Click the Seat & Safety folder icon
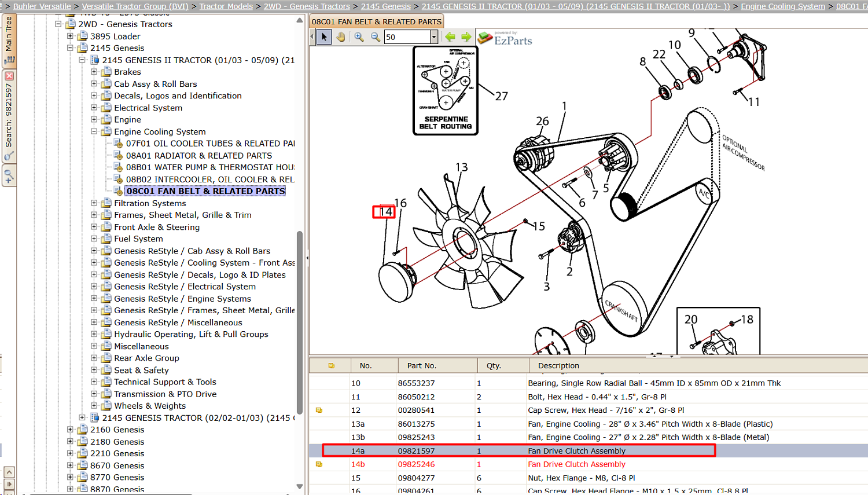Viewport: 868px width, 495px height. (x=106, y=371)
